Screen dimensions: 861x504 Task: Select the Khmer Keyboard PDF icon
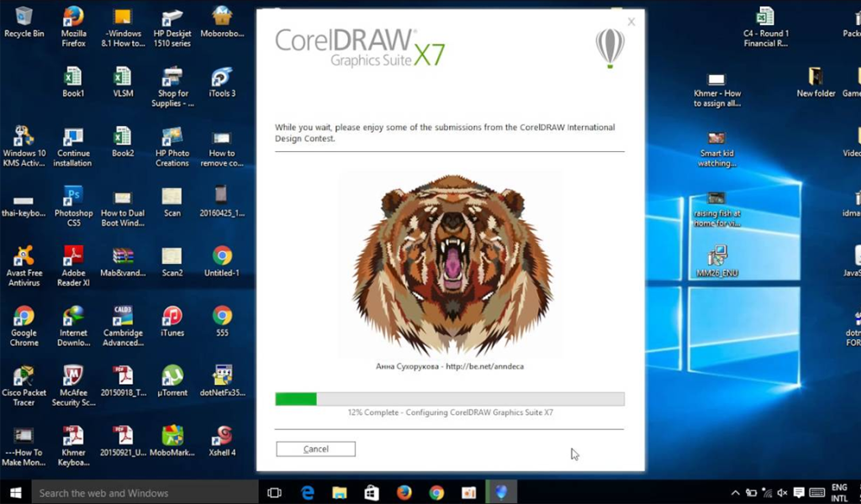click(74, 445)
